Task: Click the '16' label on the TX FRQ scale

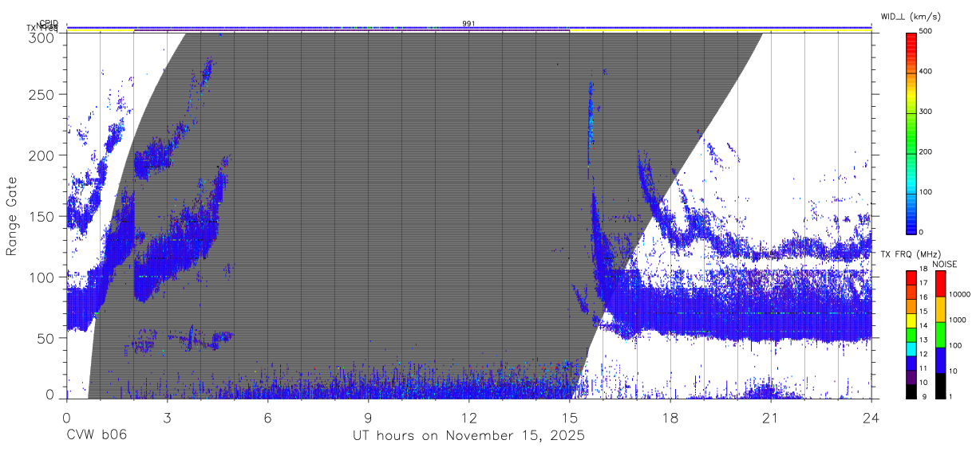Action: tap(923, 297)
